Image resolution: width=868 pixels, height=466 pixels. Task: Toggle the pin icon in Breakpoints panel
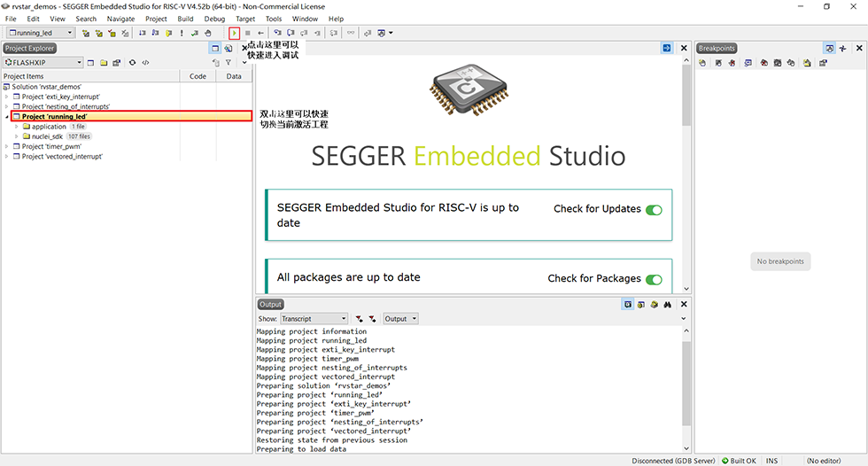coord(842,48)
